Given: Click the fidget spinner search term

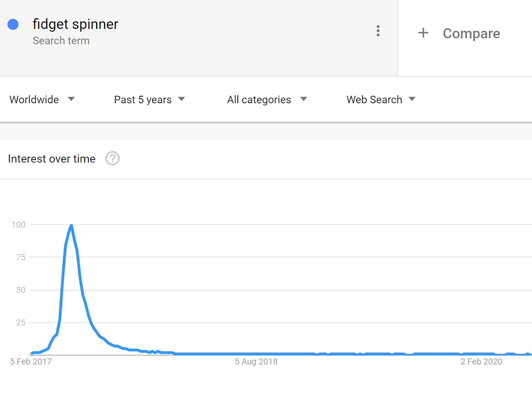Looking at the screenshot, I should (x=75, y=24).
